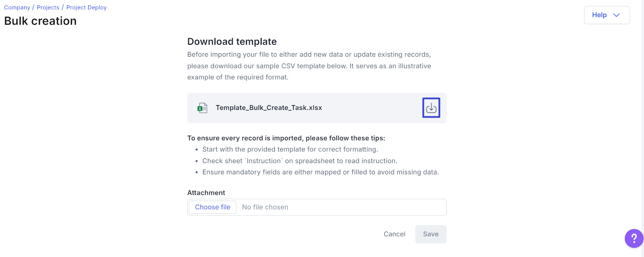Image resolution: width=644 pixels, height=257 pixels.
Task: Expand the Help chevron arrow
Action: 616,15
